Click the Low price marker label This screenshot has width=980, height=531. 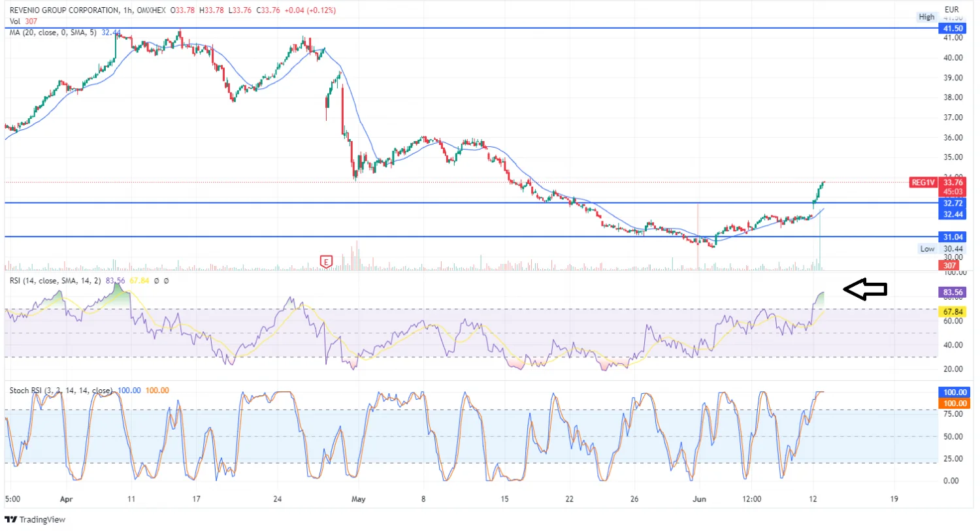click(927, 249)
